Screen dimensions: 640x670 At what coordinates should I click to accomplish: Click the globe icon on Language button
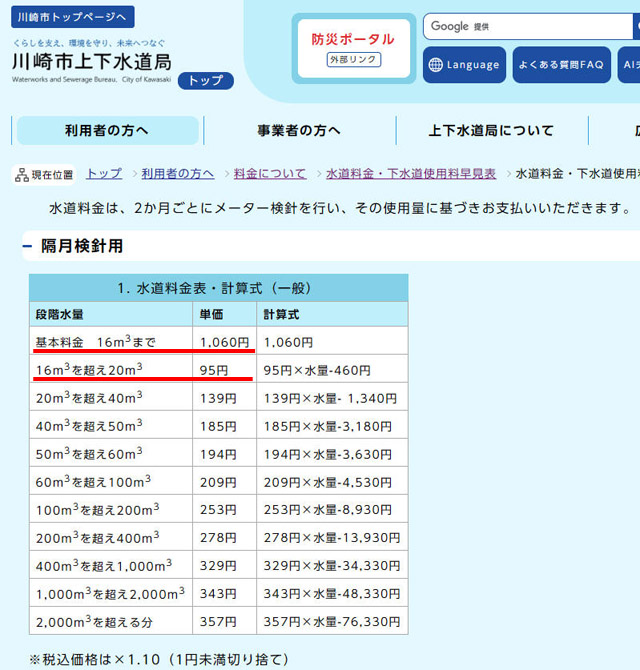coord(435,65)
